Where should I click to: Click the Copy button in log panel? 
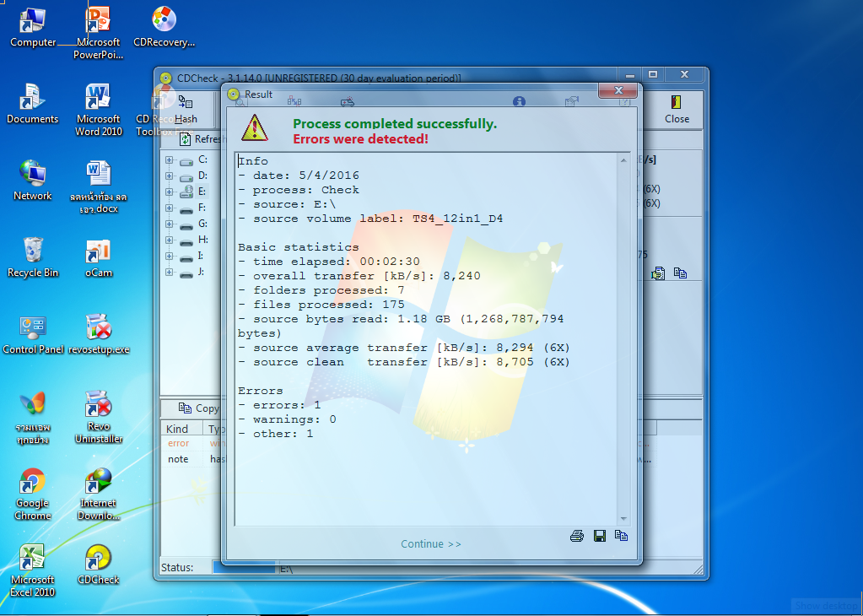tap(199, 408)
